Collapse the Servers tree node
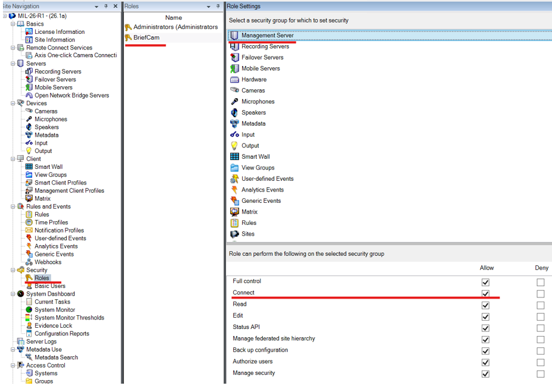This screenshot has height=392, width=552. pos(13,64)
